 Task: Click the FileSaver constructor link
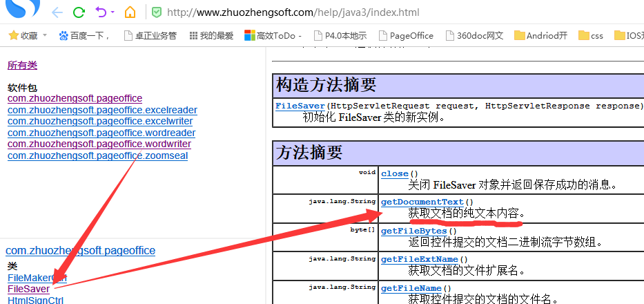[300, 106]
